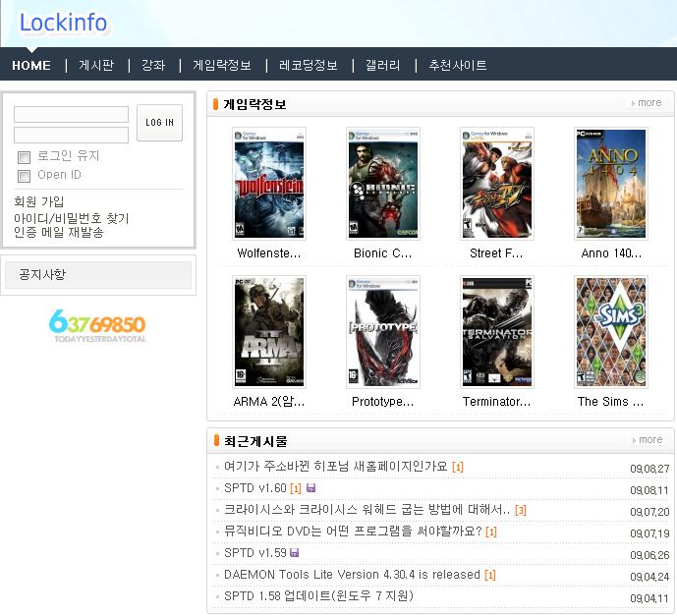
Task: Open the Wolfenstein cover thumbnail
Action: tap(269, 184)
